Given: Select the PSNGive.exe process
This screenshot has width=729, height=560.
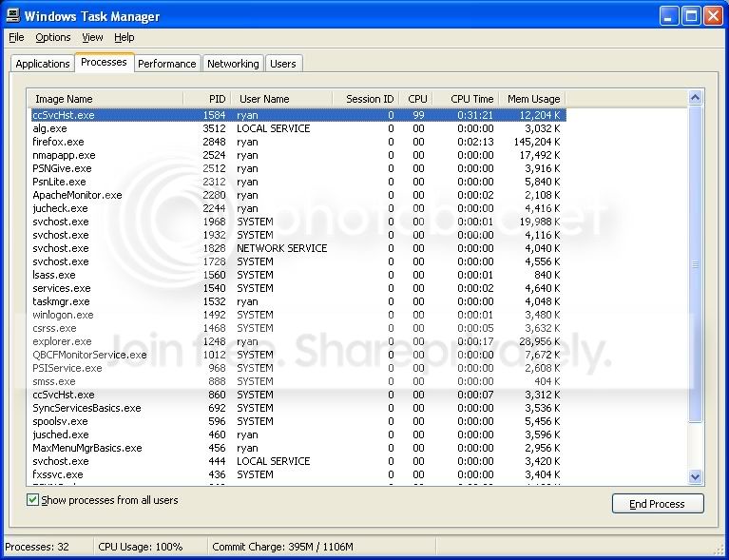Looking at the screenshot, I should click(x=298, y=168).
